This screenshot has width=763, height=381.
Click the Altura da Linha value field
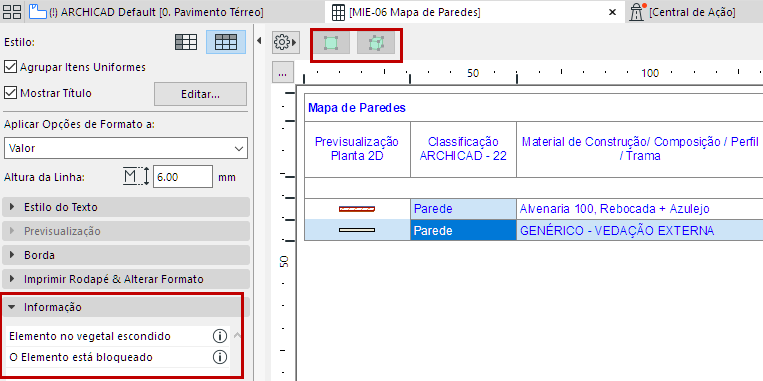click(x=182, y=177)
